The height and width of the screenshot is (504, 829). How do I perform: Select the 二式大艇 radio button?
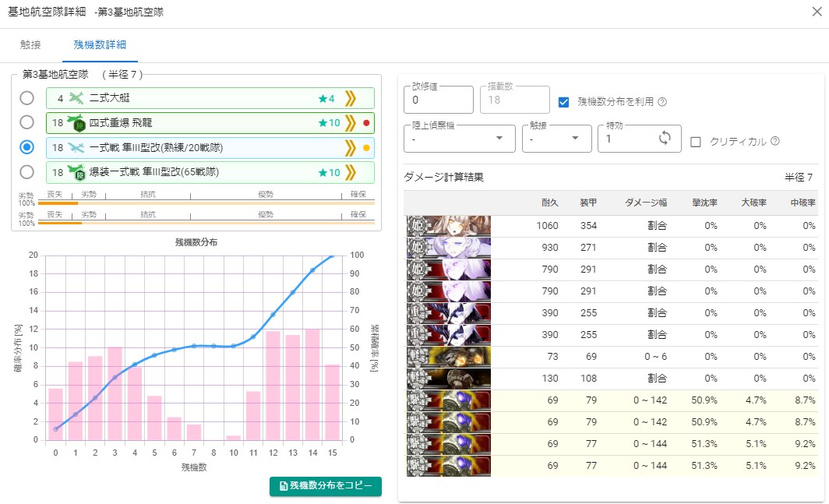(x=27, y=98)
